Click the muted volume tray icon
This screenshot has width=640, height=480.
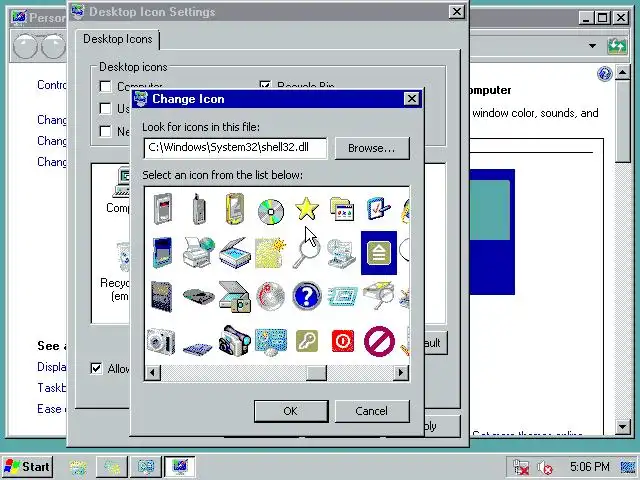click(x=544, y=467)
